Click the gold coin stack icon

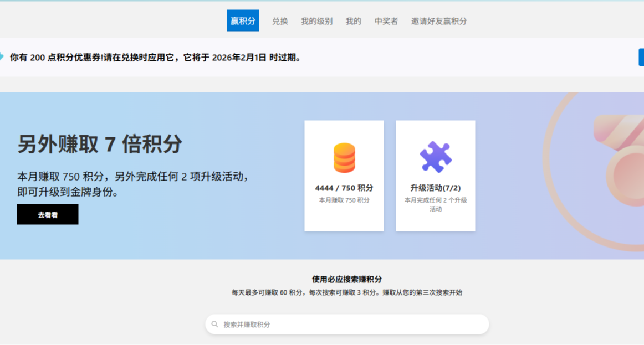(344, 158)
